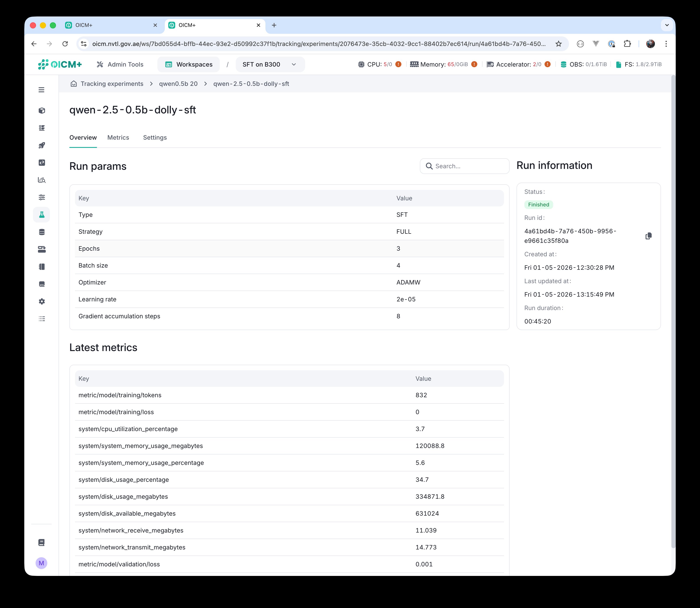The height and width of the screenshot is (608, 700).
Task: Toggle the hamburger sidebar menu
Action: pos(41,90)
